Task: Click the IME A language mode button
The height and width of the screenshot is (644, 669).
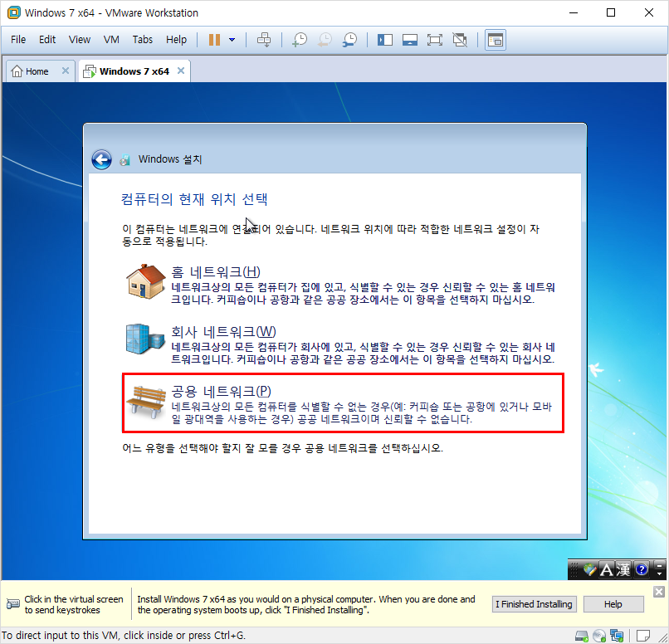Action: tap(606, 569)
